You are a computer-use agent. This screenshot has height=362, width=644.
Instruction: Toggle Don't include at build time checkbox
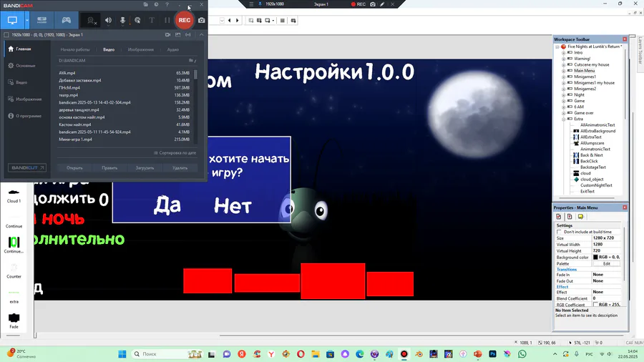click(x=559, y=232)
